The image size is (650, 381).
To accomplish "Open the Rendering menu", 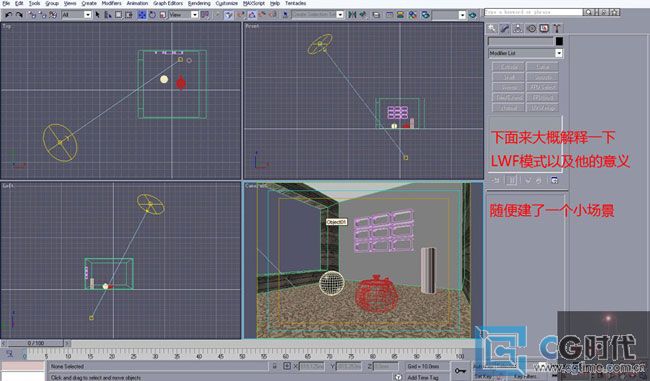I will 199,3.
